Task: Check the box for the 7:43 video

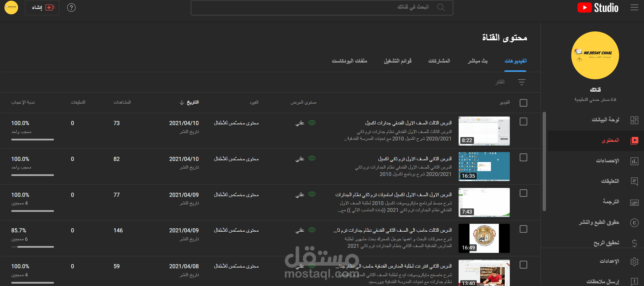Action: 523,193
